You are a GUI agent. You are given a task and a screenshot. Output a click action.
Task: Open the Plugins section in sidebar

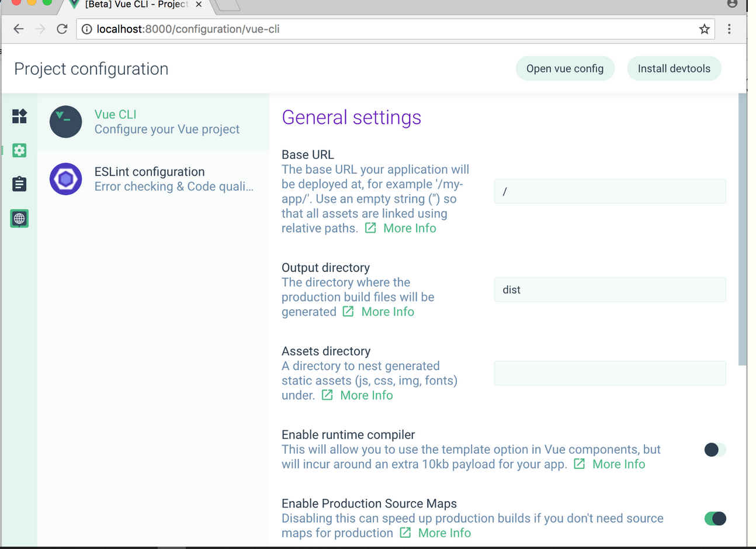pos(19,116)
